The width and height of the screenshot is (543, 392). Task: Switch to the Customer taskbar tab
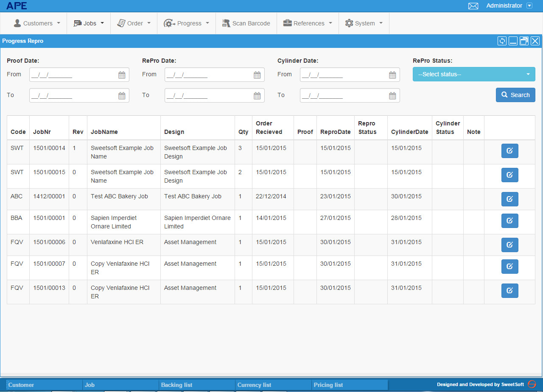pos(45,385)
